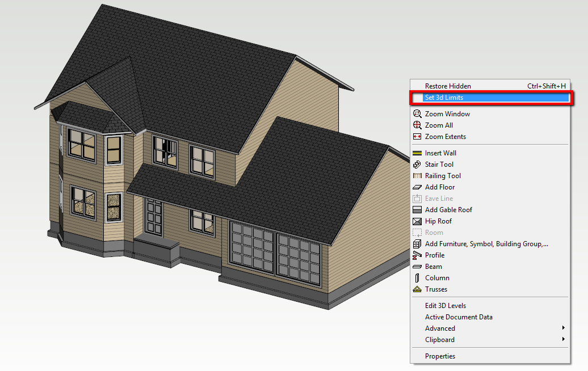Expand the Clipboard submenu arrow
This screenshot has height=371, width=588.
click(x=563, y=339)
